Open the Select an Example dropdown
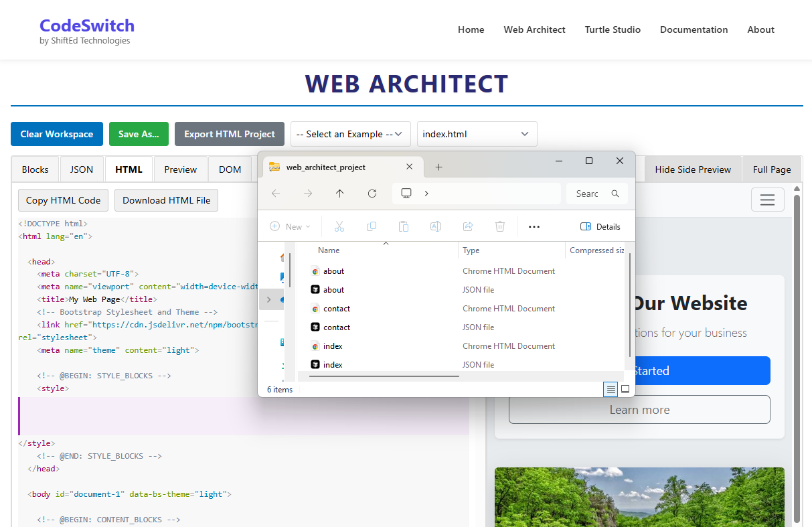 pyautogui.click(x=351, y=134)
